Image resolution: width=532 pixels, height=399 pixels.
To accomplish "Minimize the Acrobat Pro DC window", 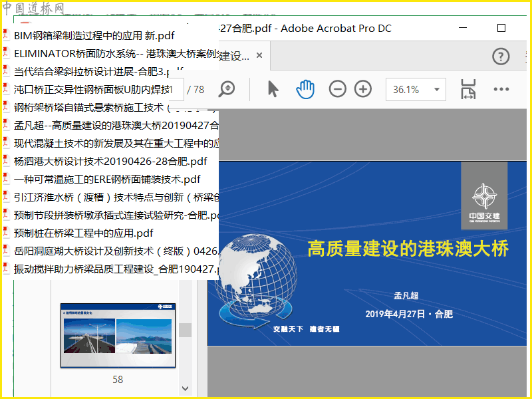I will [463, 28].
